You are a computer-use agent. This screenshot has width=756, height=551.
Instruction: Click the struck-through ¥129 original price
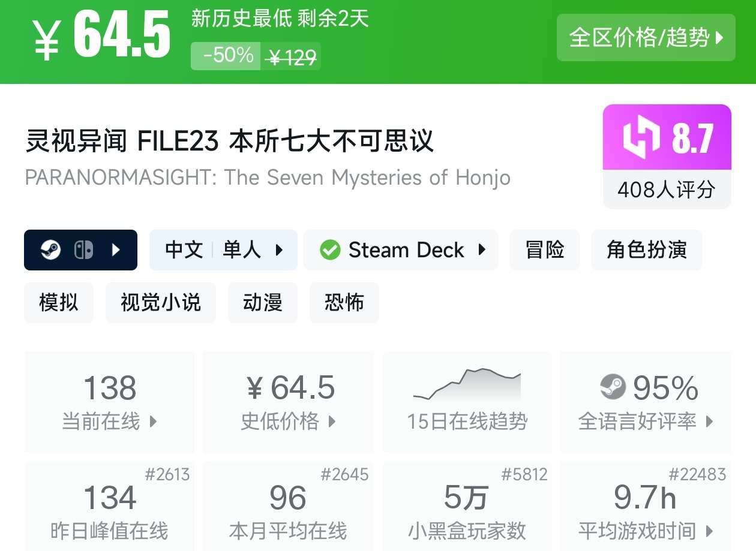click(x=292, y=58)
